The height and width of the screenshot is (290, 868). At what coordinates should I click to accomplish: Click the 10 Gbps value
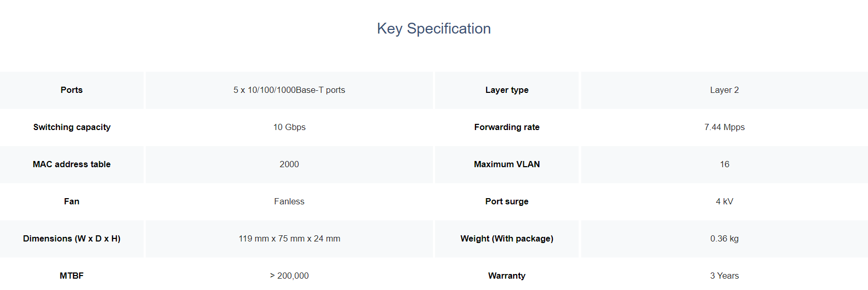coord(289,127)
